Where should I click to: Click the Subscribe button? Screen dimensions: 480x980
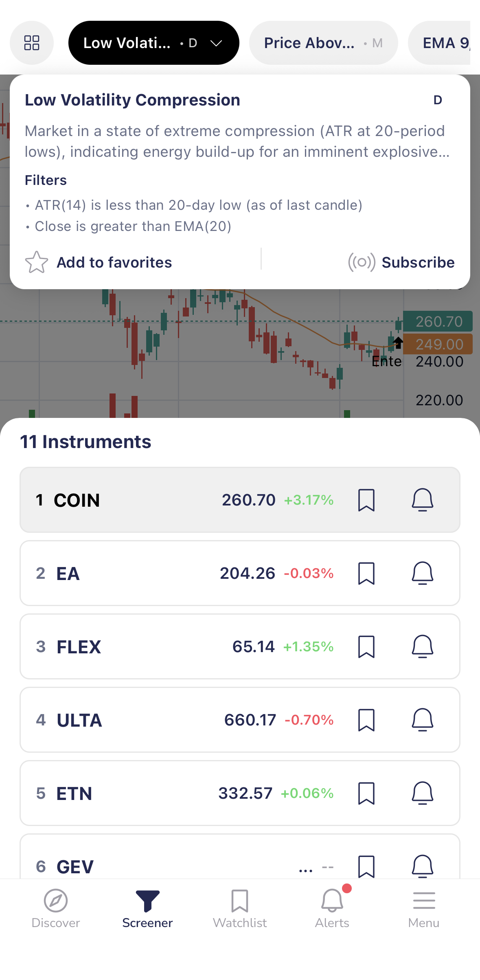coord(401,262)
